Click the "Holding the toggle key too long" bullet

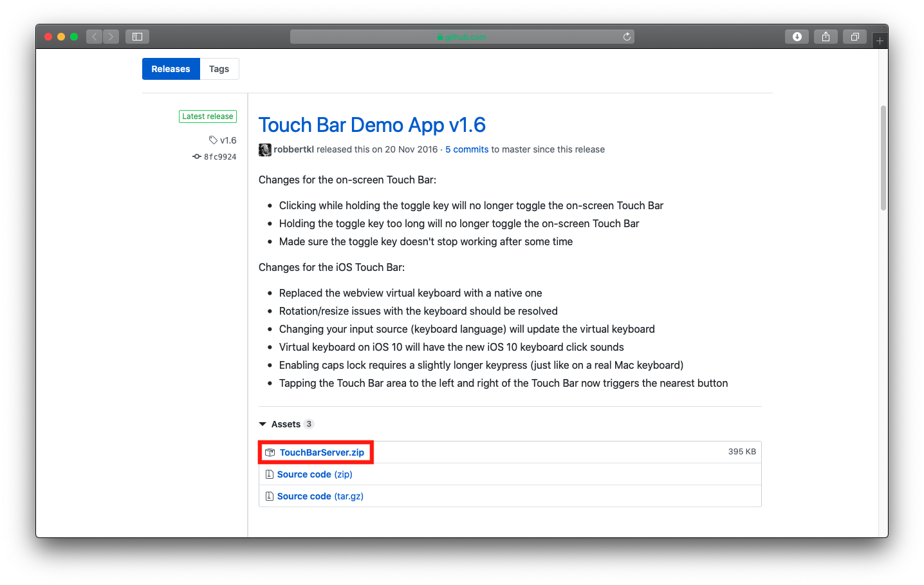459,223
